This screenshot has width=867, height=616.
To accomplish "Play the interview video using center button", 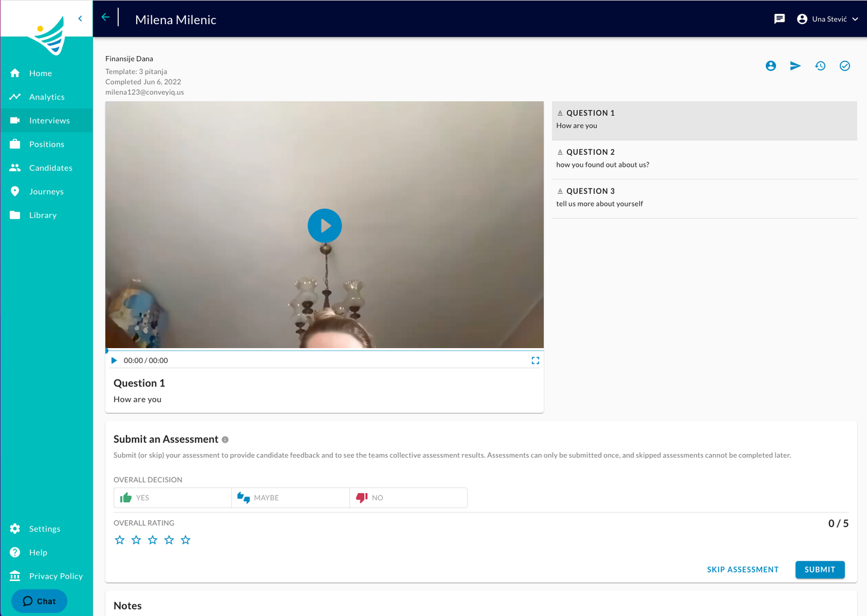I will tap(325, 226).
